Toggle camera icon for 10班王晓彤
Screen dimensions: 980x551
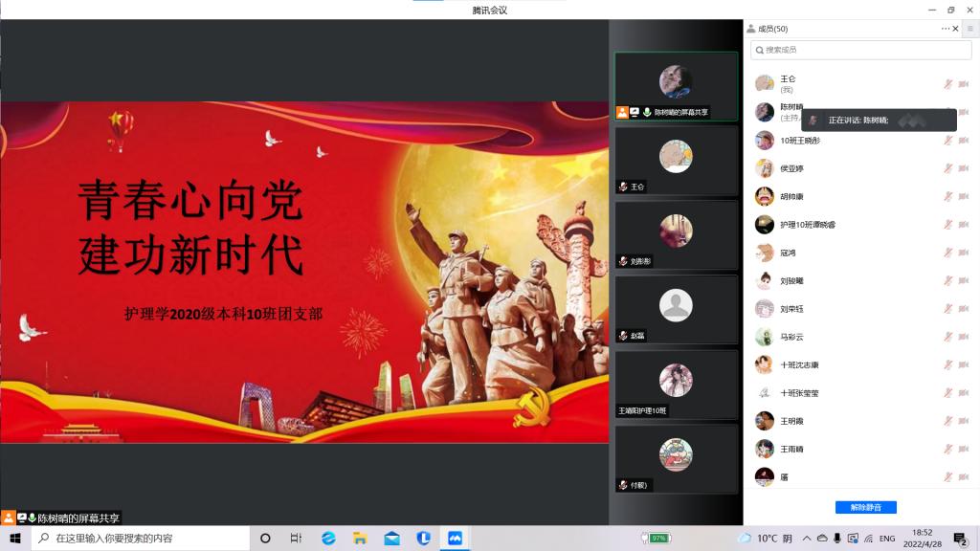coord(963,141)
